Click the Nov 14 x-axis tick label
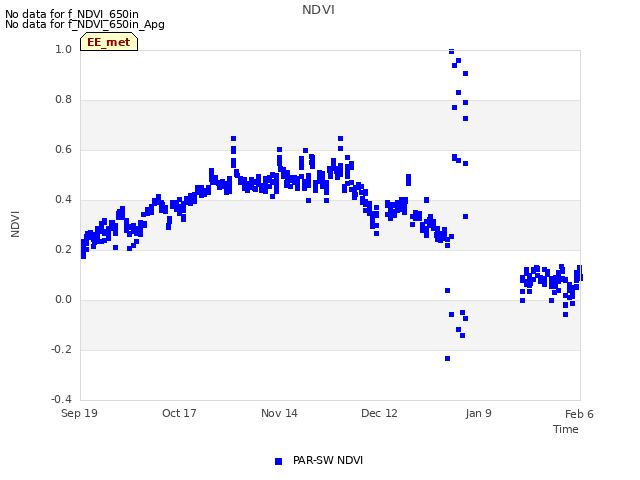This screenshot has width=640, height=480. (x=279, y=413)
